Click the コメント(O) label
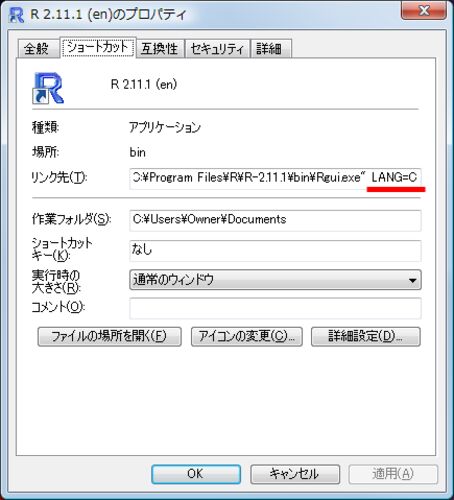The height and width of the screenshot is (500, 454). click(58, 307)
